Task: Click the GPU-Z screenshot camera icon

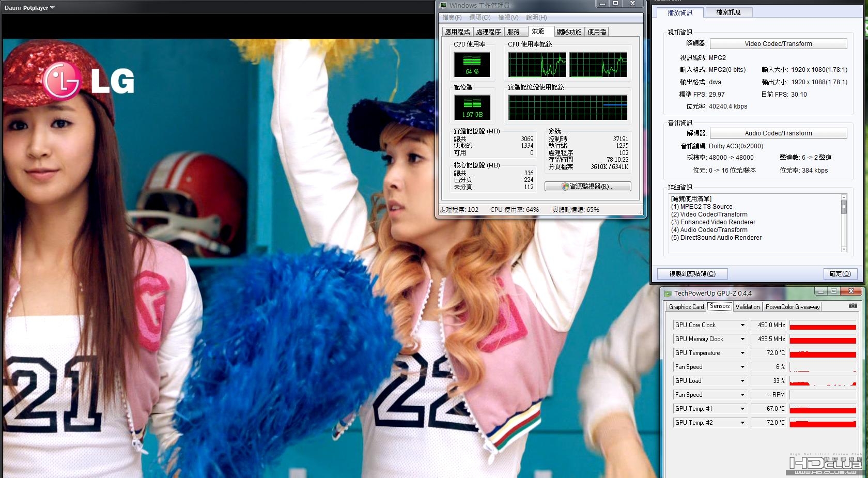Action: (x=853, y=306)
